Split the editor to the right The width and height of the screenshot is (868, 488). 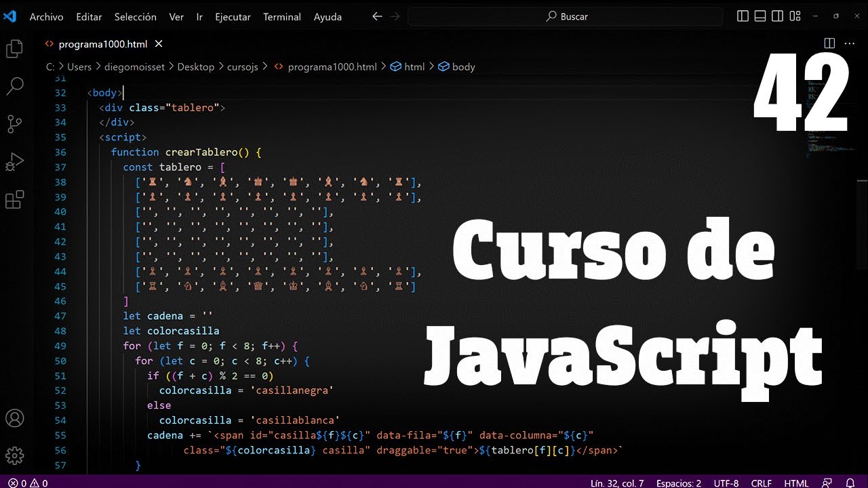829,43
